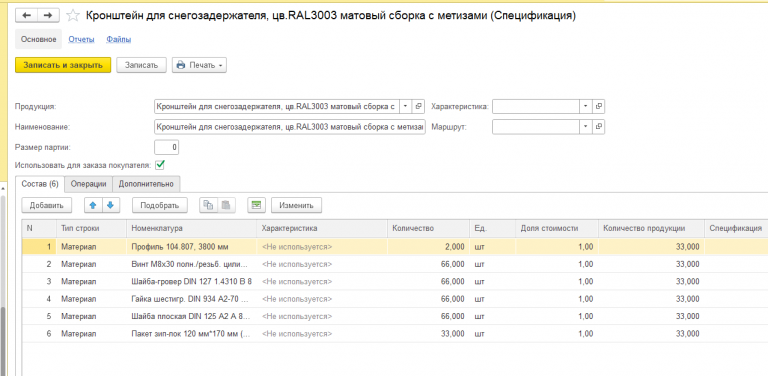Switch to the Операции tab
The width and height of the screenshot is (768, 376).
88,184
